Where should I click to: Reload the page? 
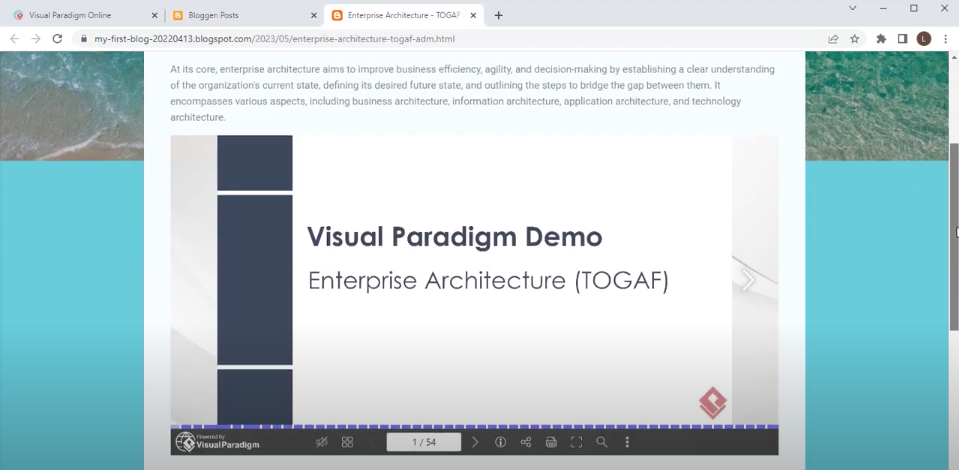pyautogui.click(x=57, y=39)
